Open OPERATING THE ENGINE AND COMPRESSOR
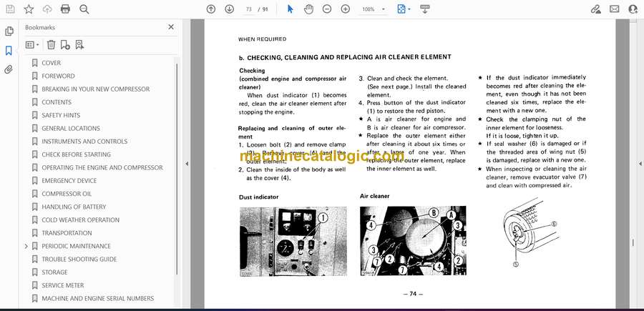Image resolution: width=644 pixels, height=311 pixels. point(102,167)
